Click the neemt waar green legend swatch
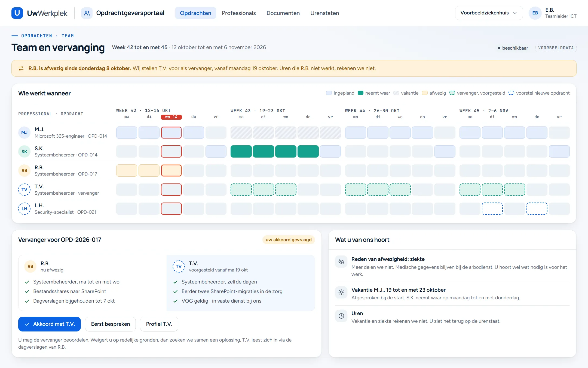Viewport: 588px width, 368px height. point(360,93)
